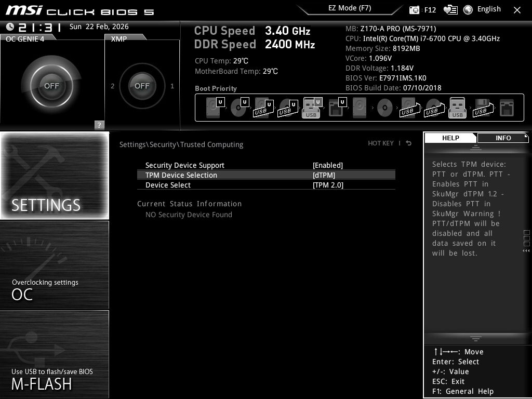Image resolution: width=532 pixels, height=399 pixels.
Task: Click the Settings\Security\Trusted Computing breadcrumb
Action: [181, 144]
